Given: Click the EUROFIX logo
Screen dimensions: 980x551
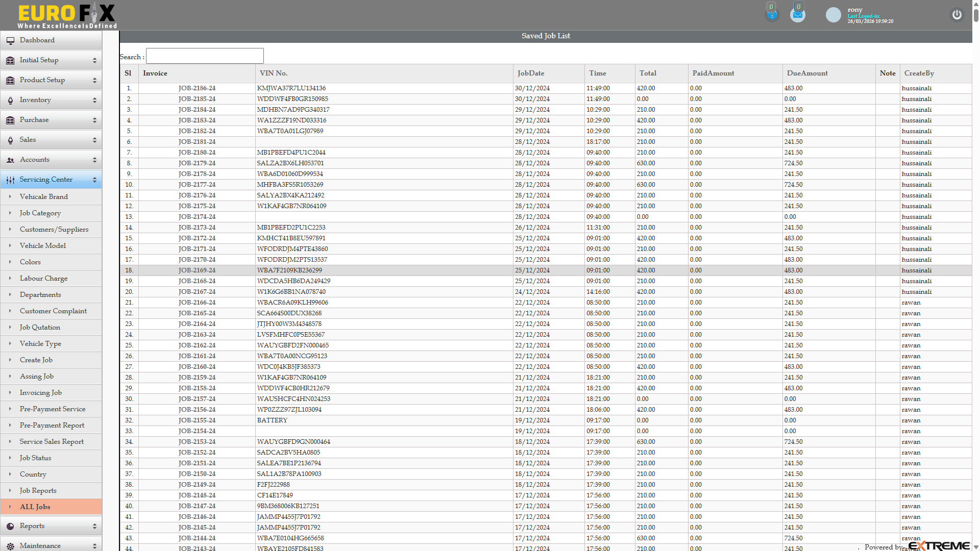Looking at the screenshot, I should pyautogui.click(x=66, y=15).
